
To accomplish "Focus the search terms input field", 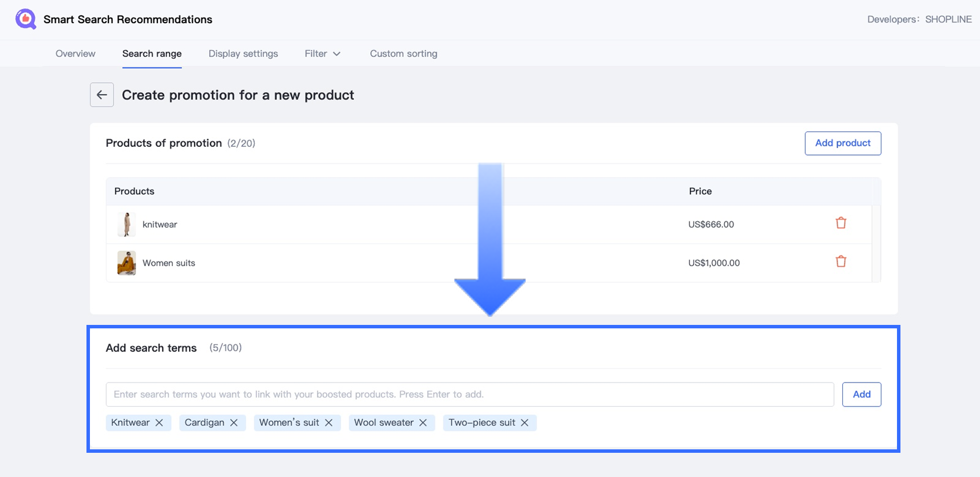I will (469, 395).
